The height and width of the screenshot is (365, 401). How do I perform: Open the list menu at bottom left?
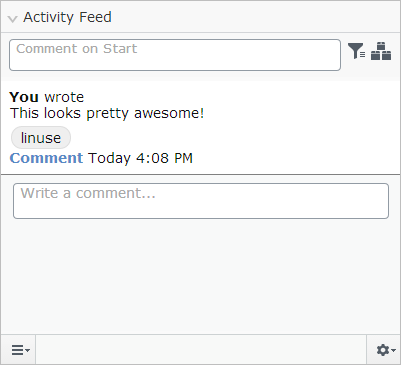click(19, 350)
